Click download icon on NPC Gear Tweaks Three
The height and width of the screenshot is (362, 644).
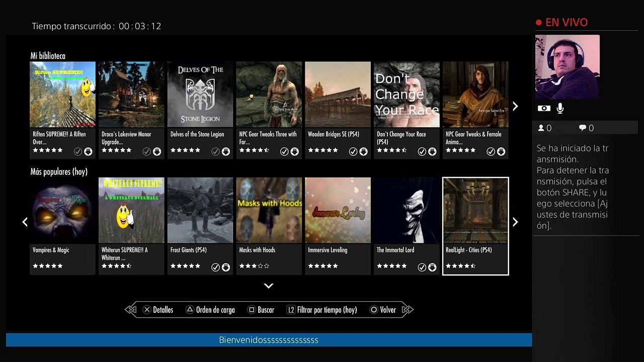(x=295, y=151)
